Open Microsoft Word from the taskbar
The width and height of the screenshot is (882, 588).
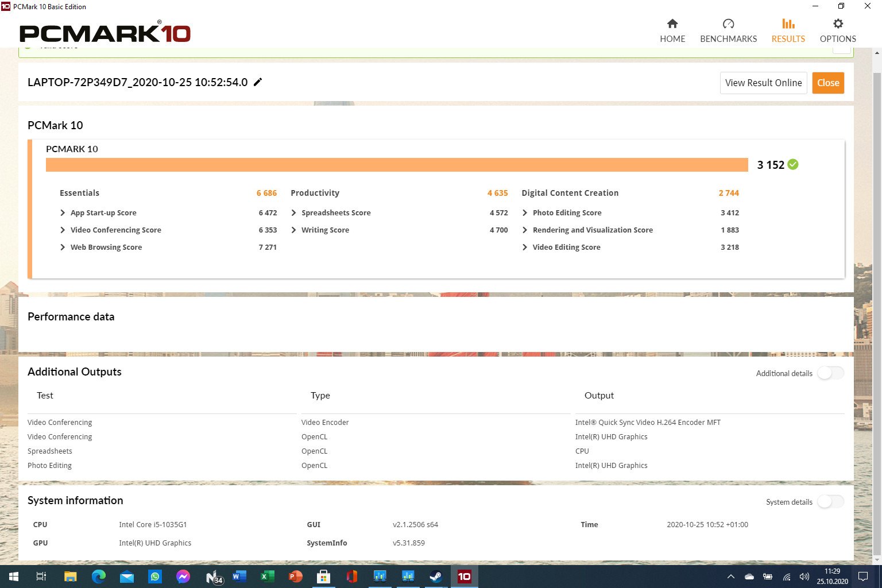click(x=239, y=577)
